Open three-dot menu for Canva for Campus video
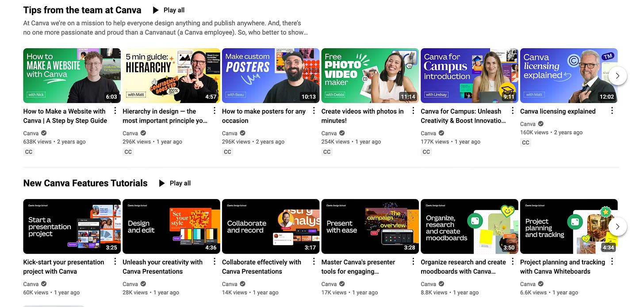This screenshot has height=307, width=644. 513,111
